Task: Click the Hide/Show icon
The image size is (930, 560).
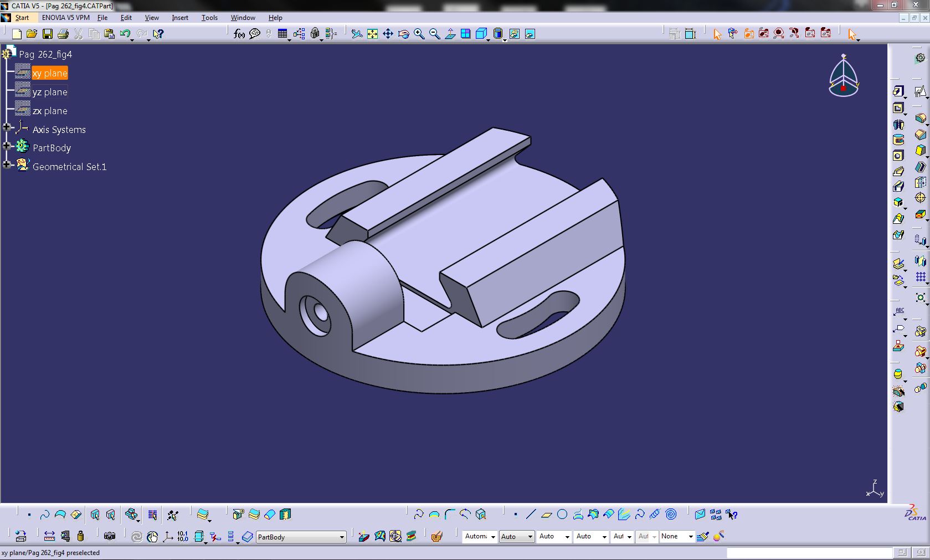Action: coord(515,34)
